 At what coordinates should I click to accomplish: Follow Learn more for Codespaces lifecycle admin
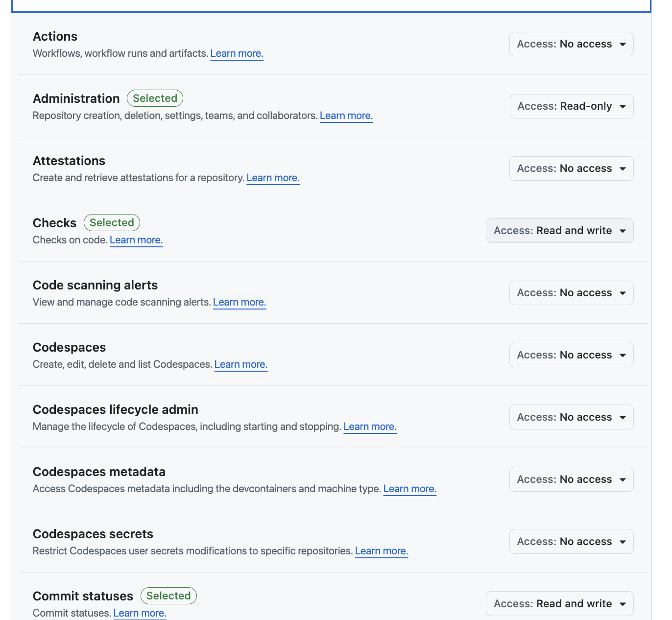click(370, 427)
